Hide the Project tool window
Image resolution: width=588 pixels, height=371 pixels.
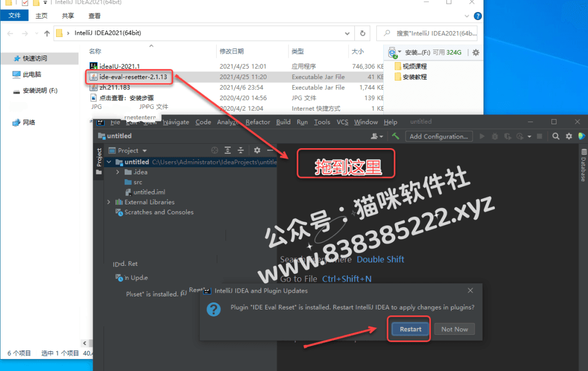(270, 150)
